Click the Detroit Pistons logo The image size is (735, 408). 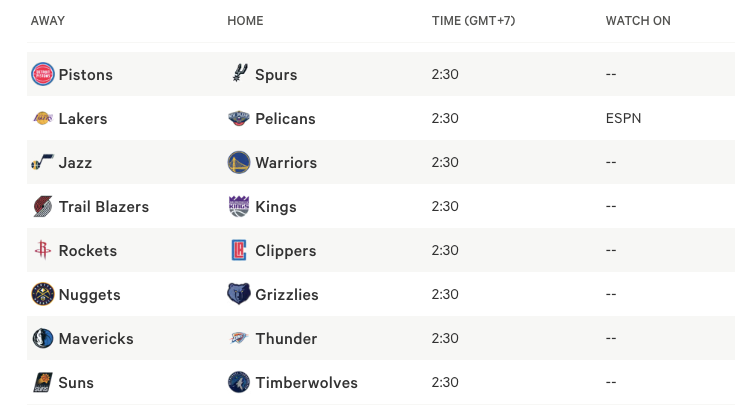(x=43, y=74)
